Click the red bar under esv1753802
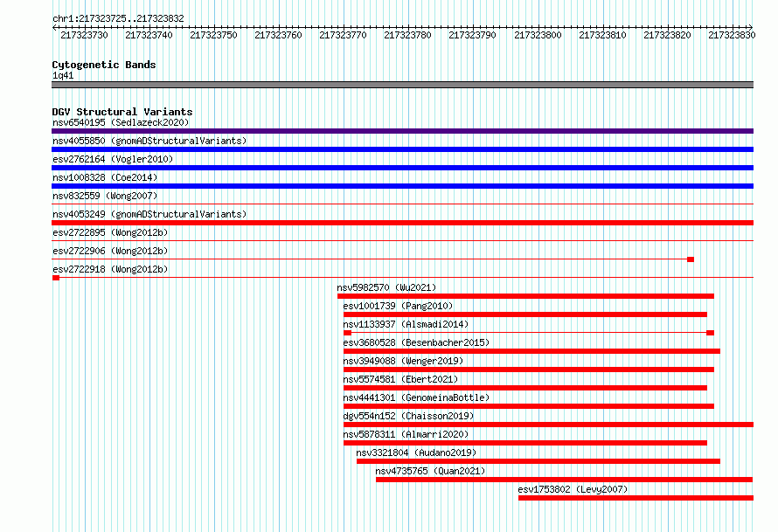This screenshot has width=778, height=532. tap(636, 498)
